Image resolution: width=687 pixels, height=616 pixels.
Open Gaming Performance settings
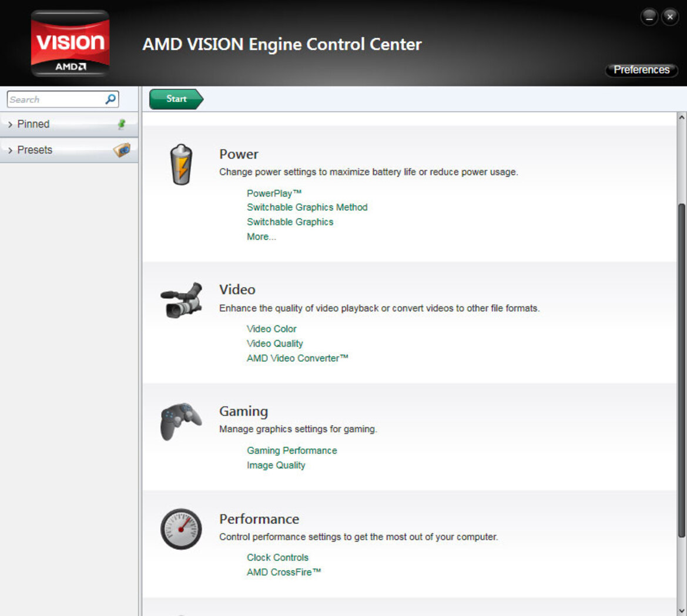pos(292,450)
